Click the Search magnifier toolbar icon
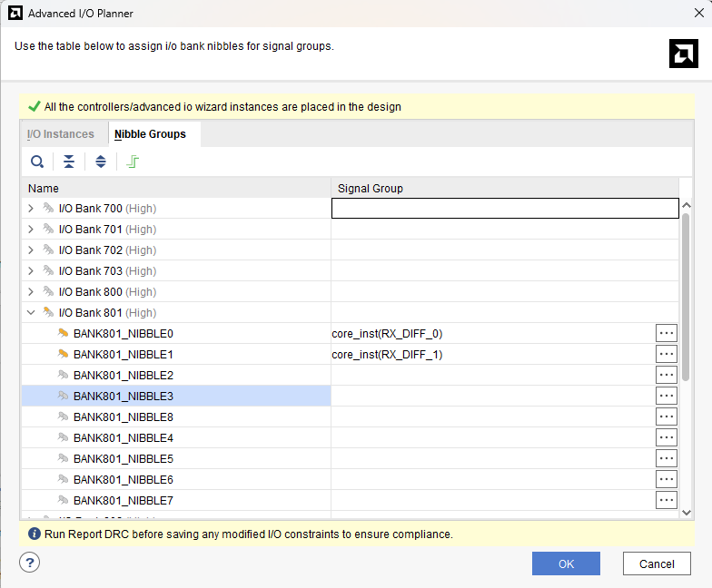712x588 pixels. coord(37,162)
